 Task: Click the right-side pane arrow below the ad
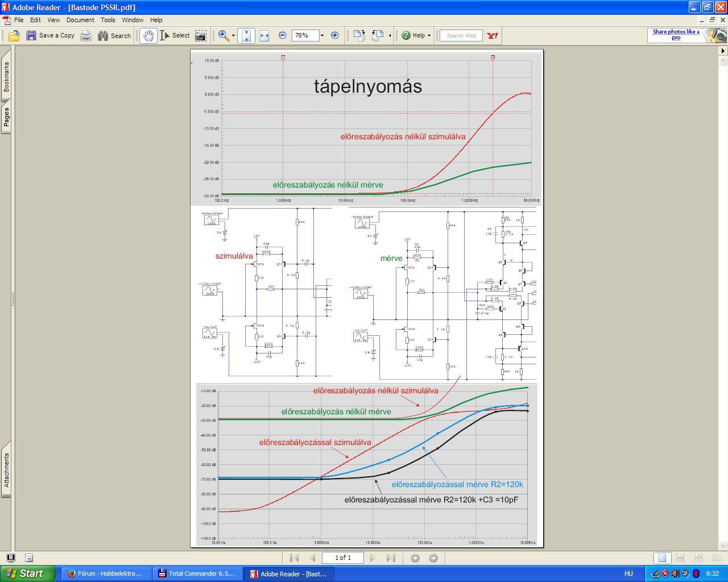tap(723, 51)
